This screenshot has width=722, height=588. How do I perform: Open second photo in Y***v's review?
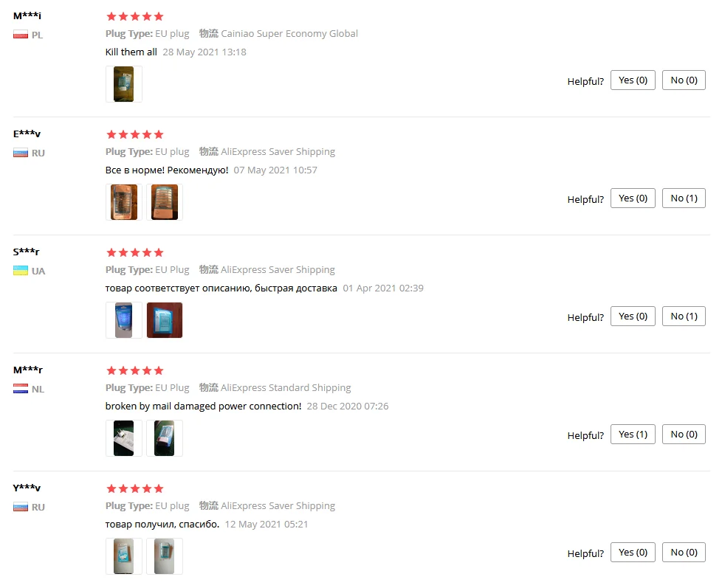(165, 556)
